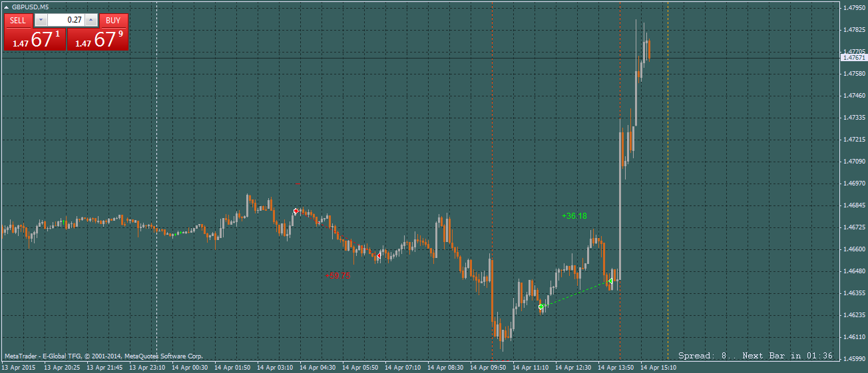Click the green +36.18 profit label
Screen dimensions: 868x373
pyautogui.click(x=574, y=216)
